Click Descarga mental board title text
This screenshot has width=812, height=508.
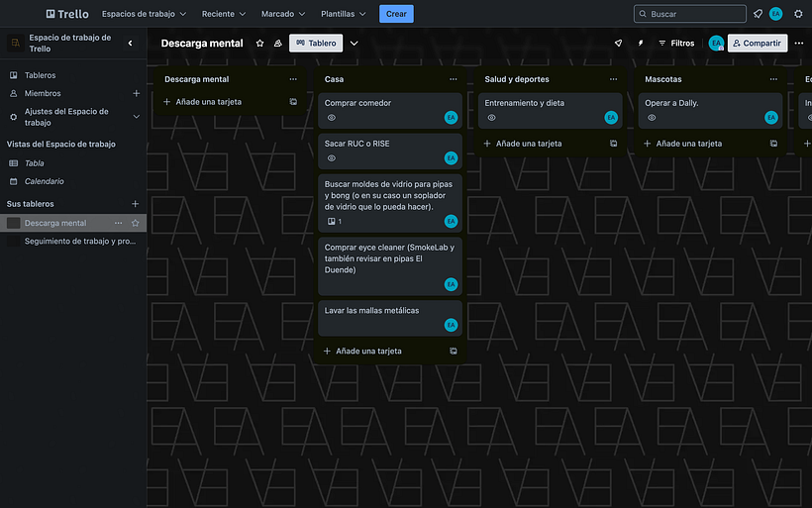202,44
